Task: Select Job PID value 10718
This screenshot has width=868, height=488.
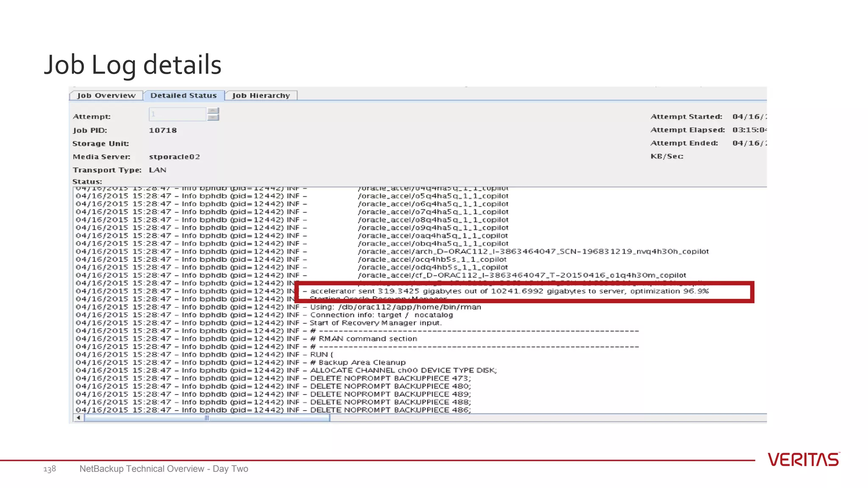Action: [x=163, y=130]
